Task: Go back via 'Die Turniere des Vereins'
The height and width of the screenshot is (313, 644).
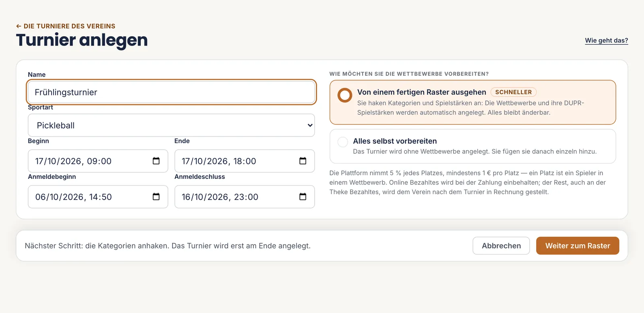Action: pos(66,26)
